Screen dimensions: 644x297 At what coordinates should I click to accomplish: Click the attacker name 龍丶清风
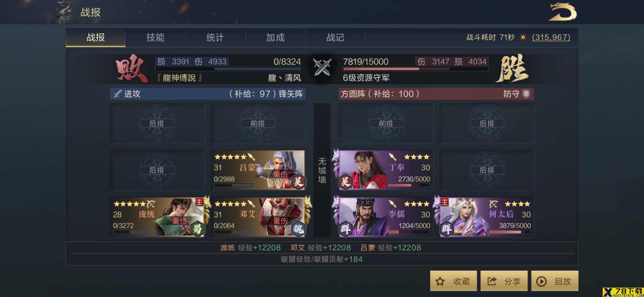pos(285,78)
